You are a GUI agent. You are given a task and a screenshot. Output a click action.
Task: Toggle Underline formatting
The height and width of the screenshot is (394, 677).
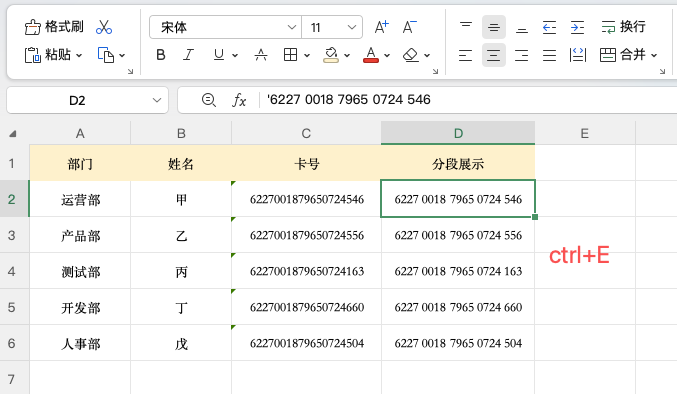click(219, 55)
